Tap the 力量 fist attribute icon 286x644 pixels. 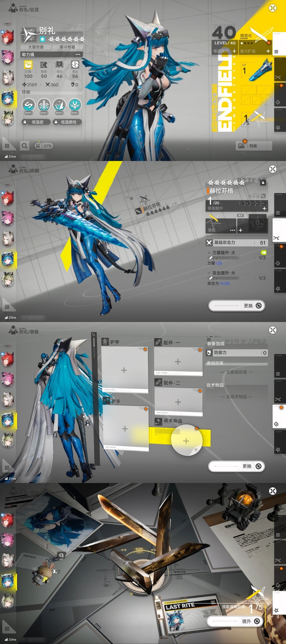pos(28,65)
